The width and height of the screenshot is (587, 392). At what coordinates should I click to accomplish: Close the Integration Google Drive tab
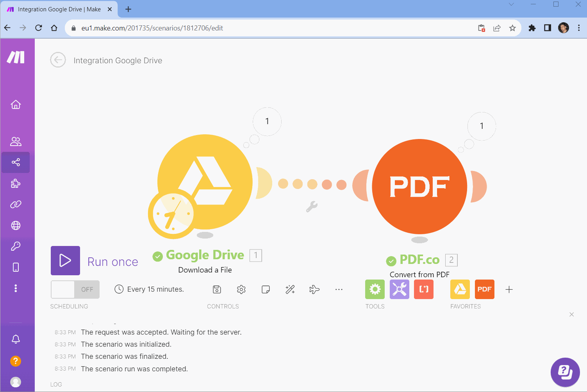point(110,9)
